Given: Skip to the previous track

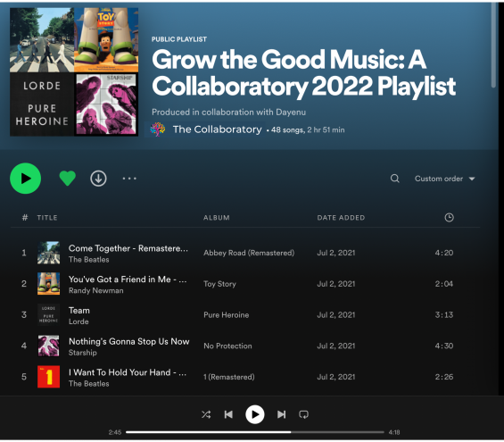Looking at the screenshot, I should [228, 414].
